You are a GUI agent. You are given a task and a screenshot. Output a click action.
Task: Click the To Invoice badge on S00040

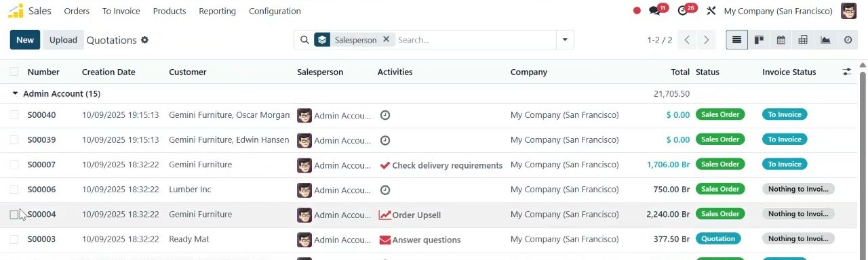(785, 114)
